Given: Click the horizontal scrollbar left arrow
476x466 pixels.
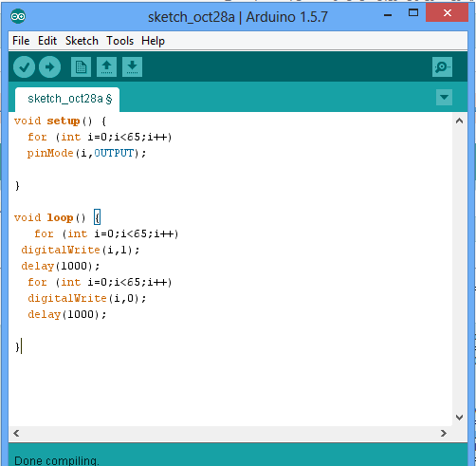Looking at the screenshot, I should (16, 433).
